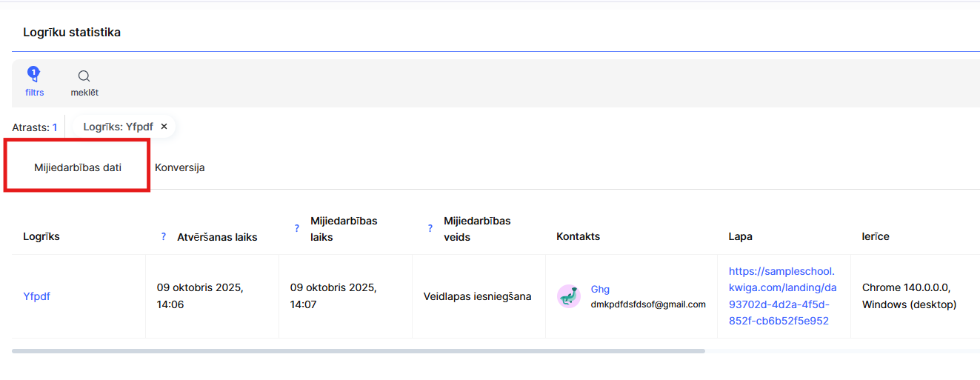Click the Ierīce column header

[876, 236]
